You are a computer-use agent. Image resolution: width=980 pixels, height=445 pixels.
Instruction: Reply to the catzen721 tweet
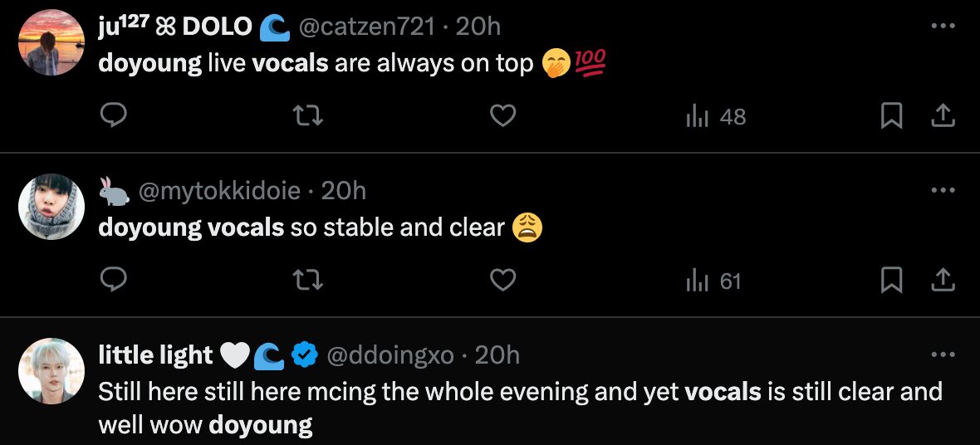coord(113,116)
